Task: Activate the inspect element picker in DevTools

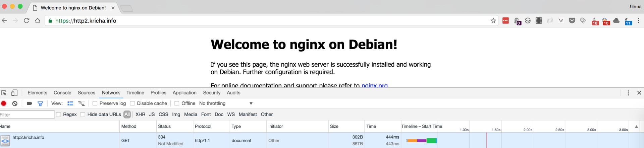Action: (x=4, y=93)
